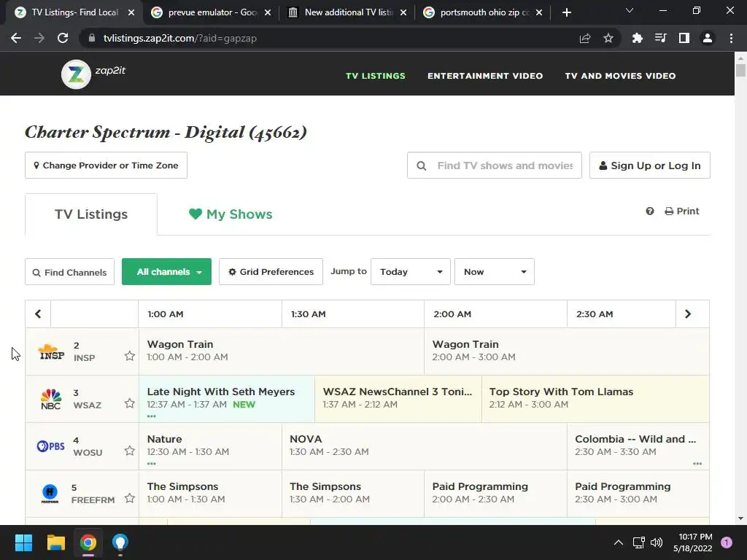Open Top Story With Tom Llamas listing
Image resolution: width=747 pixels, height=560 pixels.
coord(595,399)
